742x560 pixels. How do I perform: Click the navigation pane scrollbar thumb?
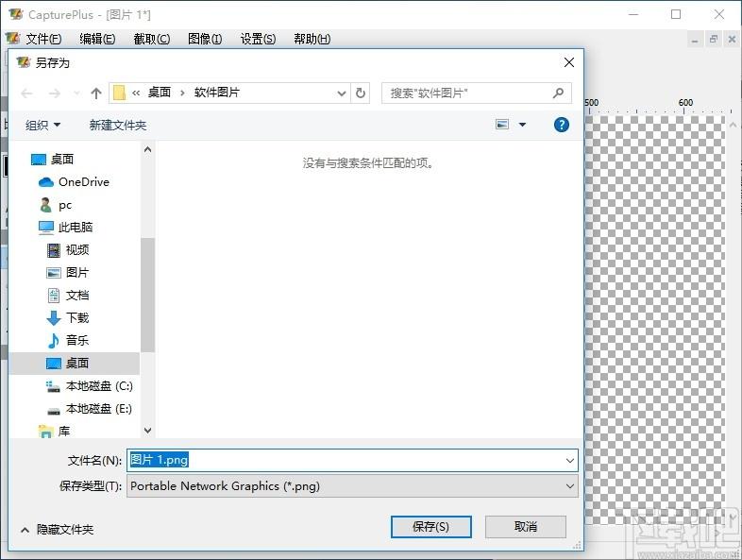coord(147,295)
